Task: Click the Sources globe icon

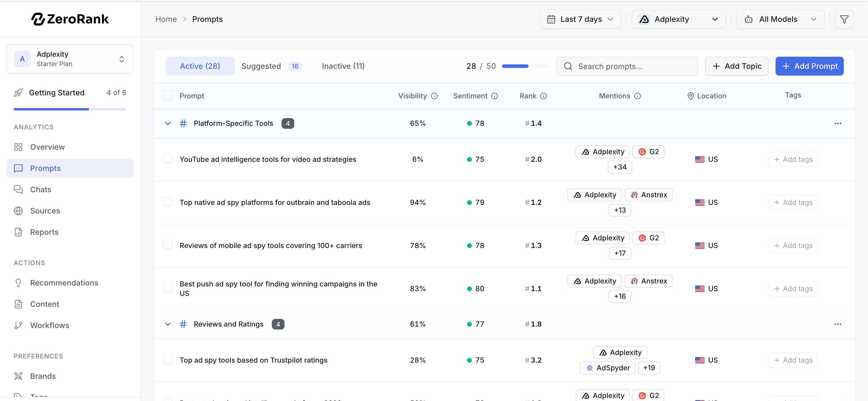Action: click(18, 211)
